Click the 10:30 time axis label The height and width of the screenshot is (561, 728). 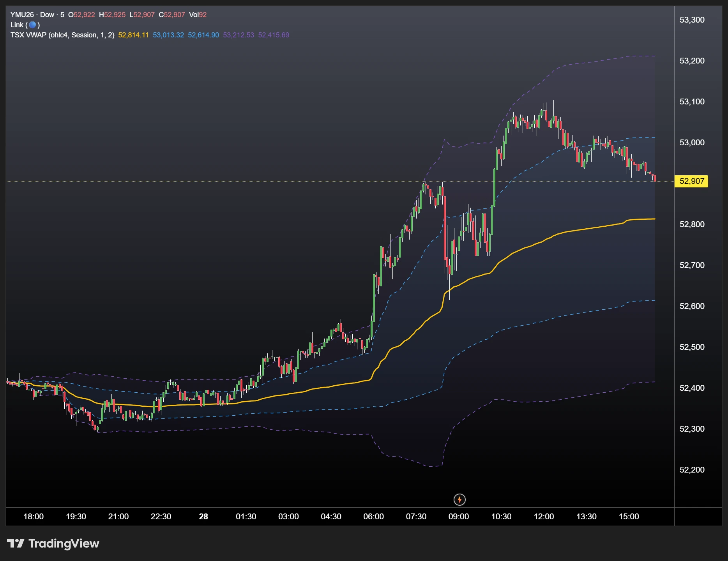tap(501, 517)
